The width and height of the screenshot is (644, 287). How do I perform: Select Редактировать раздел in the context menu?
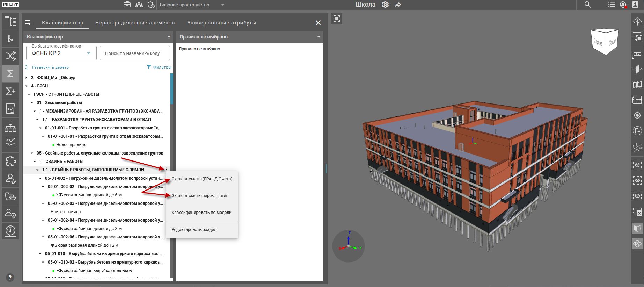(194, 230)
